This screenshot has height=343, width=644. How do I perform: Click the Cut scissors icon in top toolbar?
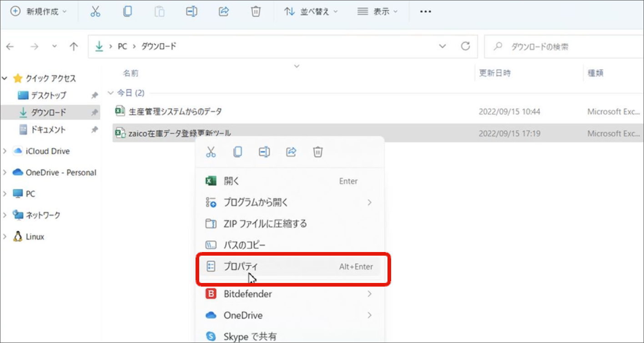pyautogui.click(x=95, y=12)
